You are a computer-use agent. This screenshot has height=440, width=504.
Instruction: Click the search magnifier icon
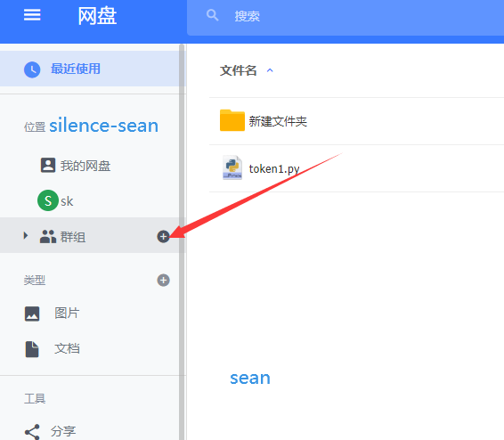tap(213, 15)
